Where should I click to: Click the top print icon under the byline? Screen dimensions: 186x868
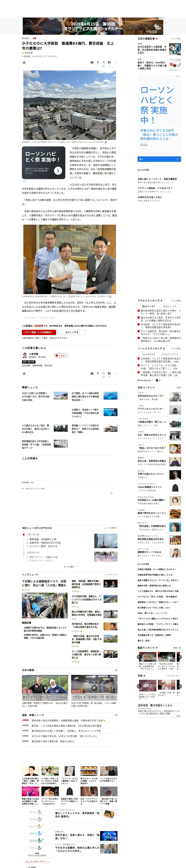pos(24,62)
